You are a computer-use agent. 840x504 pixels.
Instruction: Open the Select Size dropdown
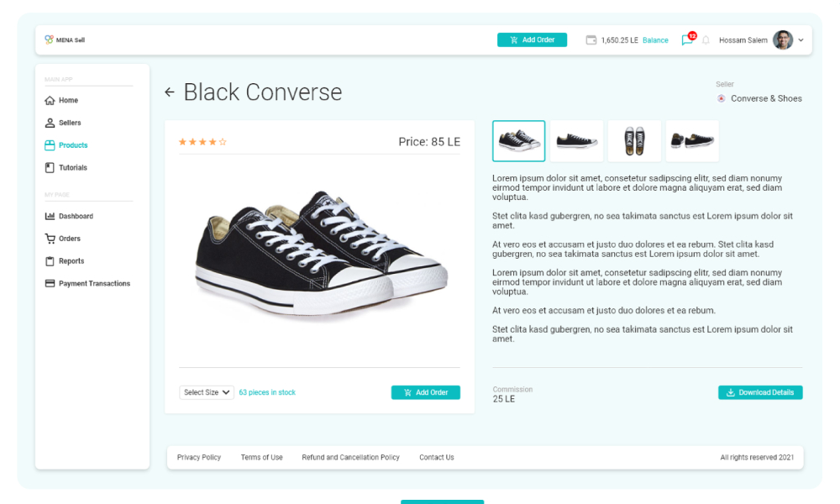click(207, 392)
